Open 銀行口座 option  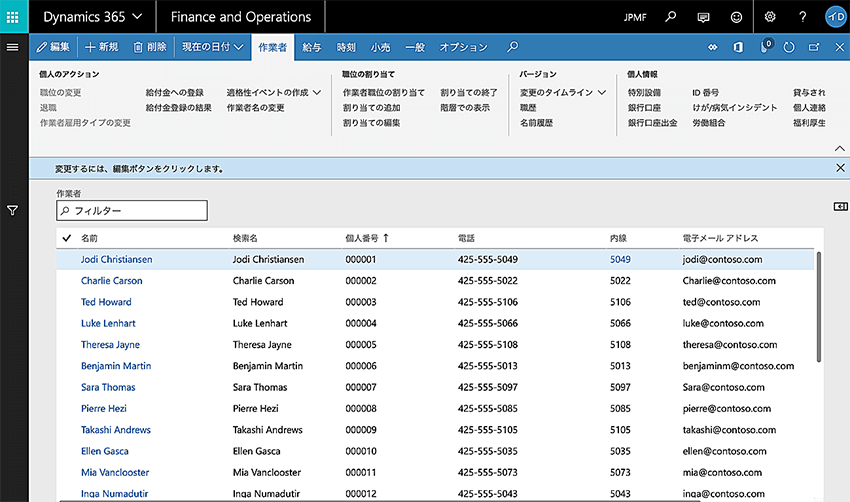tap(645, 108)
